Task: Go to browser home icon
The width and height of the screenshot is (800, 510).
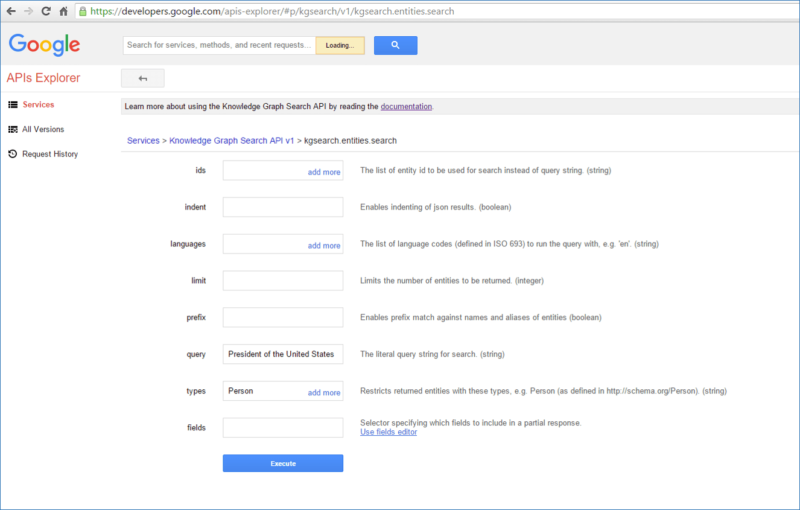Action: pyautogui.click(x=63, y=11)
